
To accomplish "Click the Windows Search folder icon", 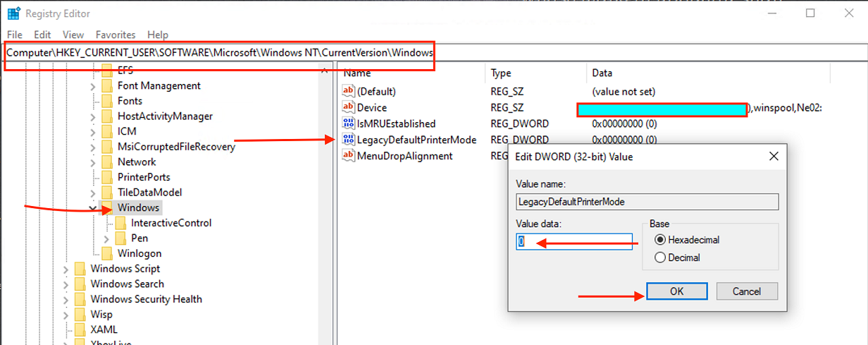I will pyautogui.click(x=80, y=284).
